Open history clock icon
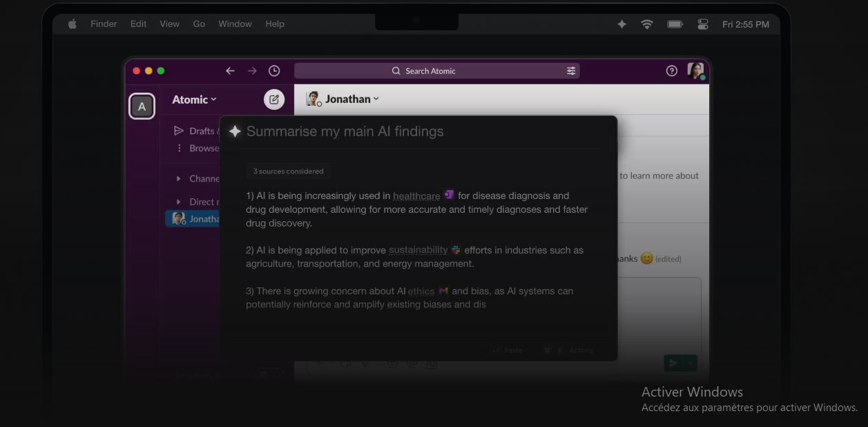 tap(274, 70)
